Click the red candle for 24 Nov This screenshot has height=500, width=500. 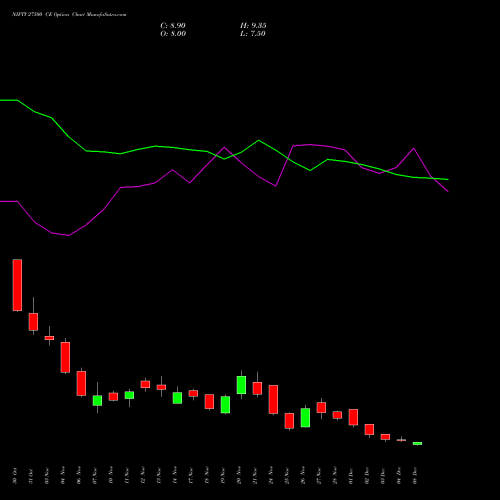click(273, 400)
